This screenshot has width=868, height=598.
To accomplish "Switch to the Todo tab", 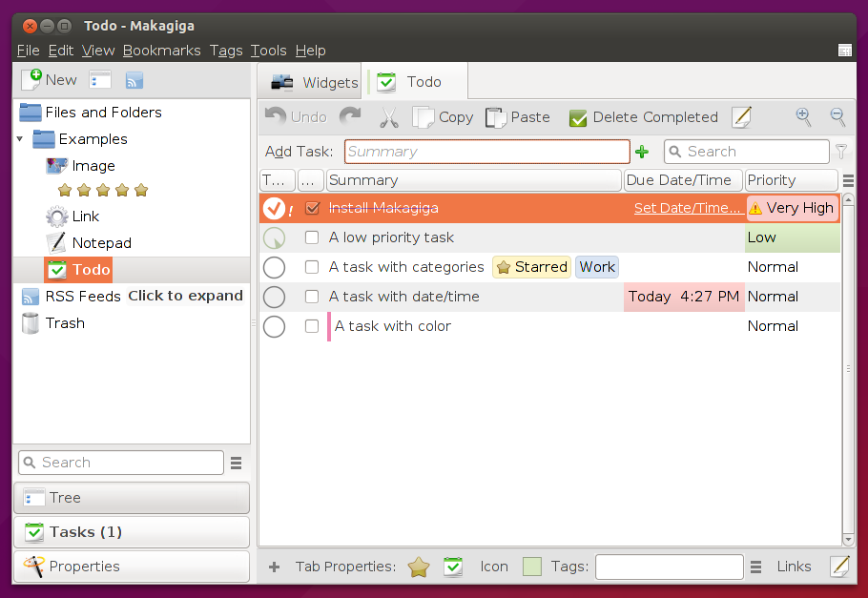I will pyautogui.click(x=414, y=82).
